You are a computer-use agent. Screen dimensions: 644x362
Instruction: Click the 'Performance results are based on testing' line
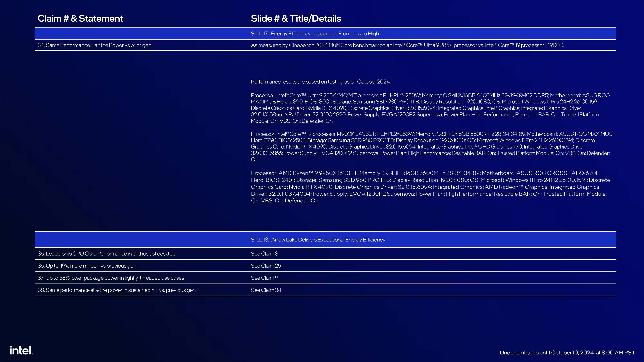[x=321, y=82]
